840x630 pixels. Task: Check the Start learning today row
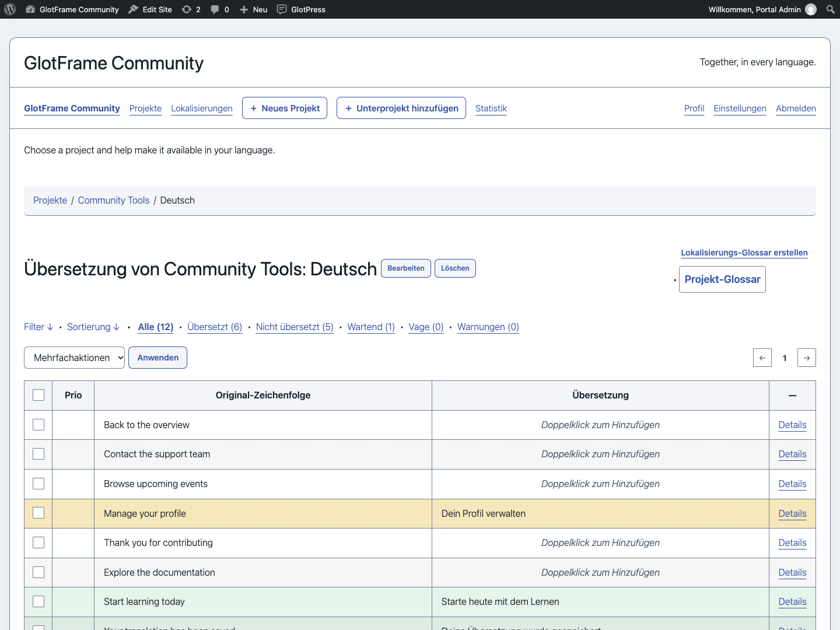38,601
